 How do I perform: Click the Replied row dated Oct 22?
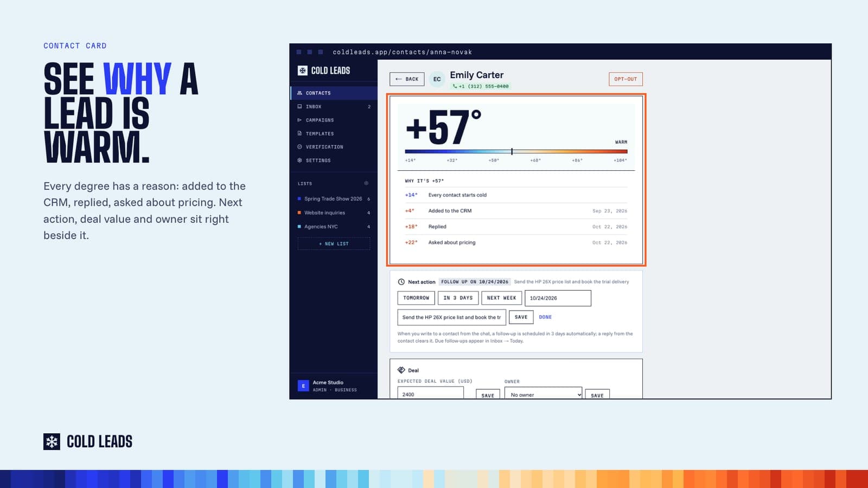[516, 227]
